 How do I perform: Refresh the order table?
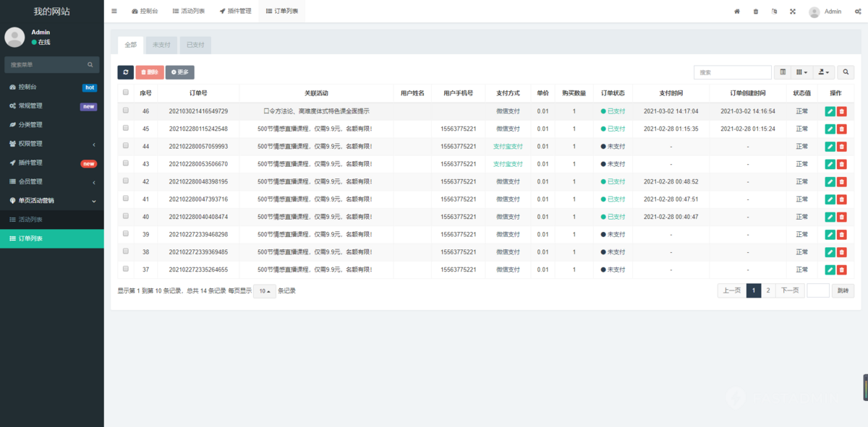click(126, 72)
